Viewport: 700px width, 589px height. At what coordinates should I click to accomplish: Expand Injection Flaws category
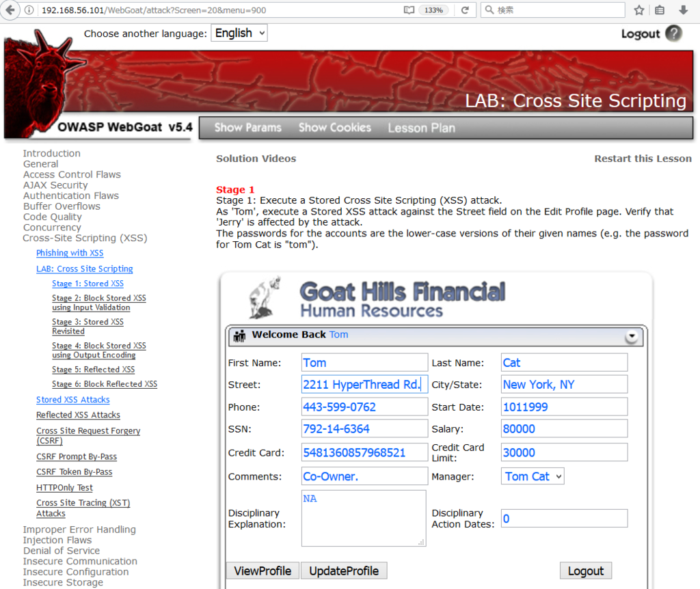click(57, 540)
